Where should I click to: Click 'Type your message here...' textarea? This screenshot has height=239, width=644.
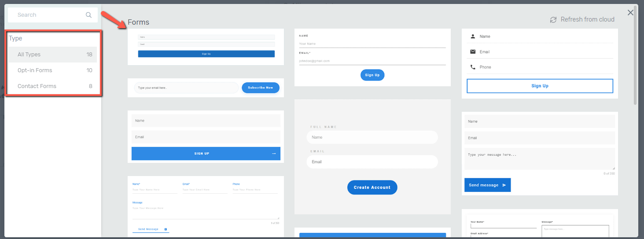(540, 159)
